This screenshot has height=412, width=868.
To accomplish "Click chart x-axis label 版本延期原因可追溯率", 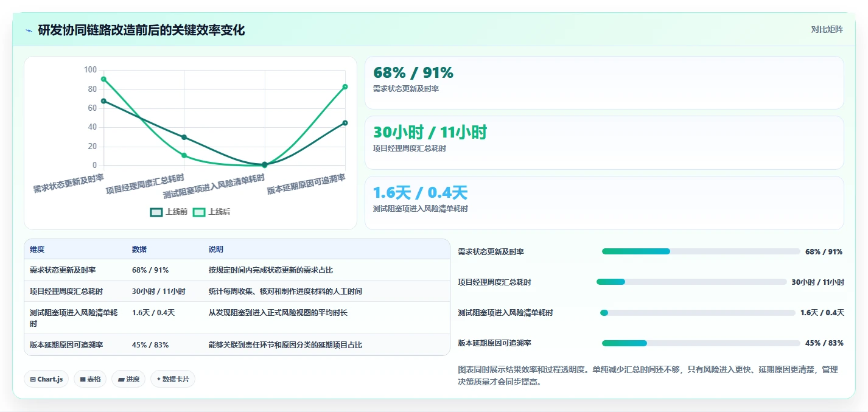I will (x=306, y=184).
